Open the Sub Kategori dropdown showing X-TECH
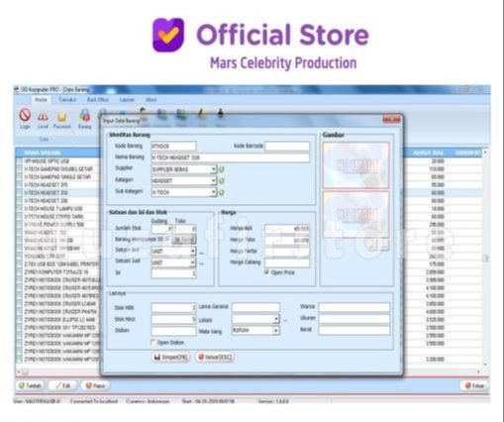 [x=213, y=192]
